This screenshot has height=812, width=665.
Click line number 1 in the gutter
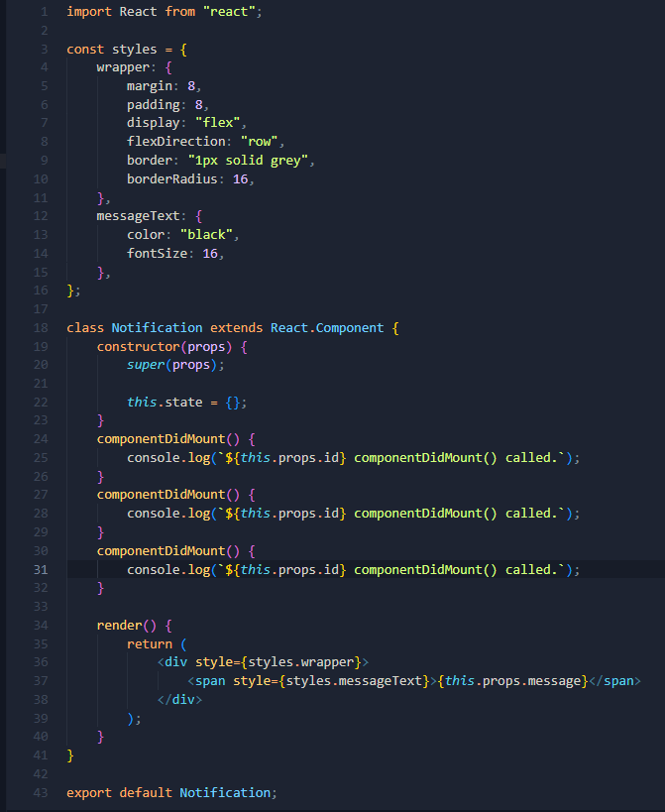pos(44,11)
